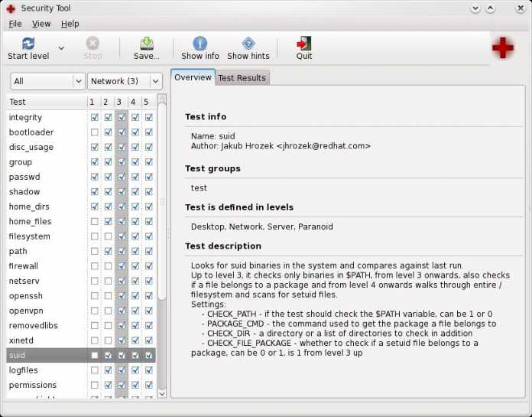Click the Security Tool title bar icon

pos(11,8)
